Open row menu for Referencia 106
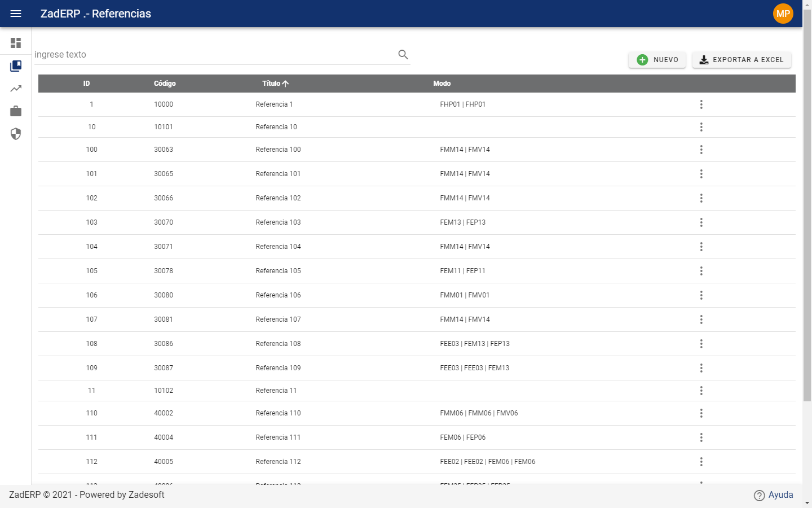 (x=701, y=295)
